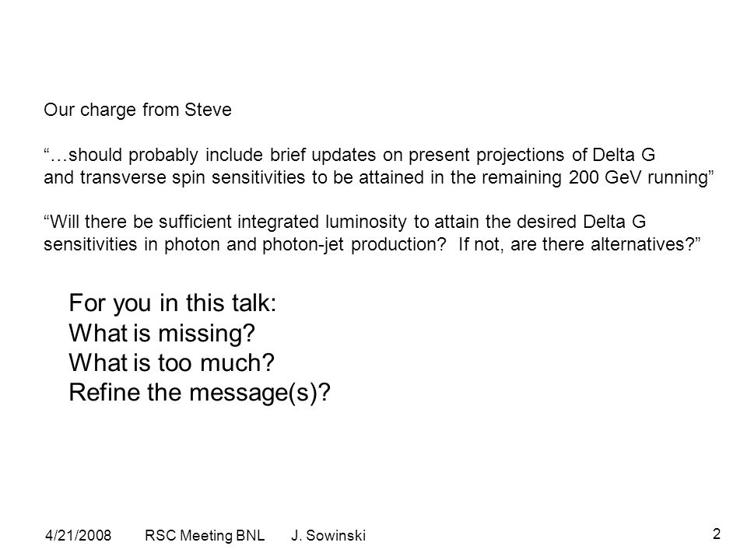Click the heading 'Our charge from Steve'
The height and width of the screenshot is (560, 747).
138,110
